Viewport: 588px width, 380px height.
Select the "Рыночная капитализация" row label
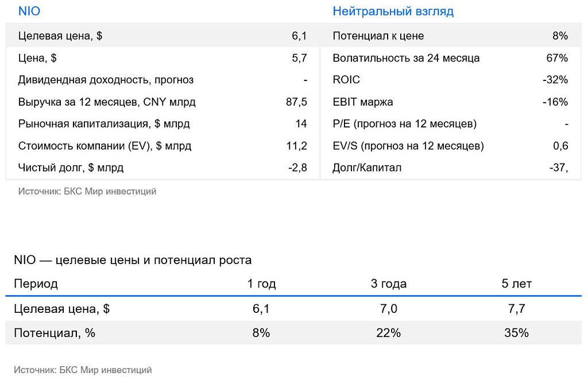[104, 124]
